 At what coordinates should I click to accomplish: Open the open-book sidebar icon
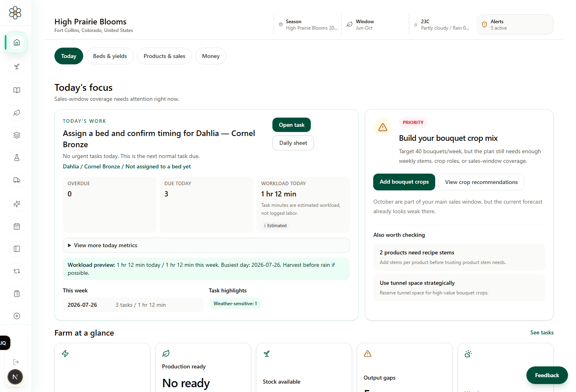[17, 90]
